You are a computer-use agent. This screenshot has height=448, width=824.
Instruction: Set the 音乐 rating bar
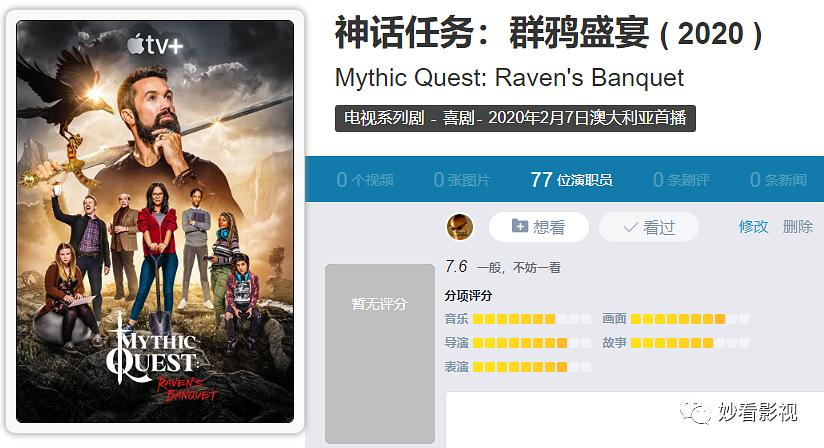click(x=531, y=319)
